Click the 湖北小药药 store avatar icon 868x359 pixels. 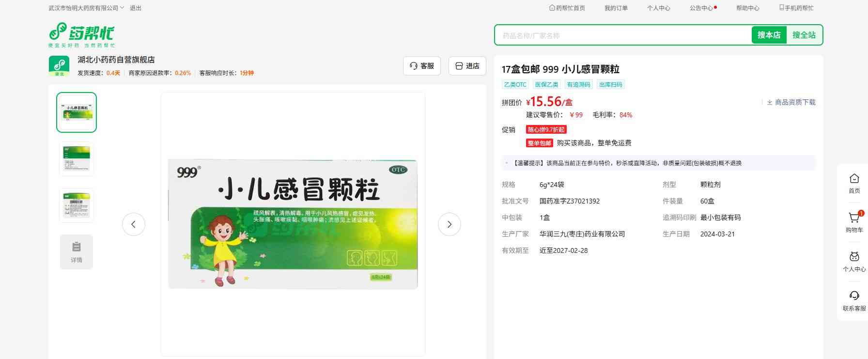pos(59,65)
